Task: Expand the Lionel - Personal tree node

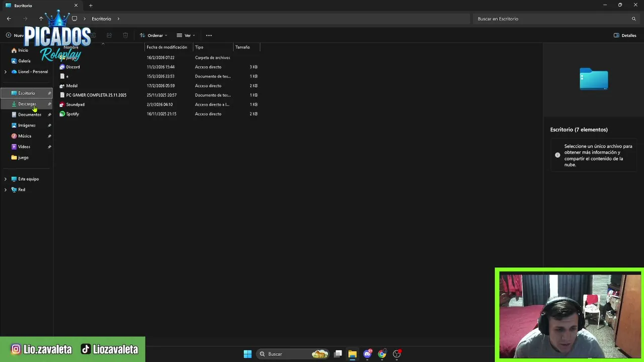Action: pos(6,72)
